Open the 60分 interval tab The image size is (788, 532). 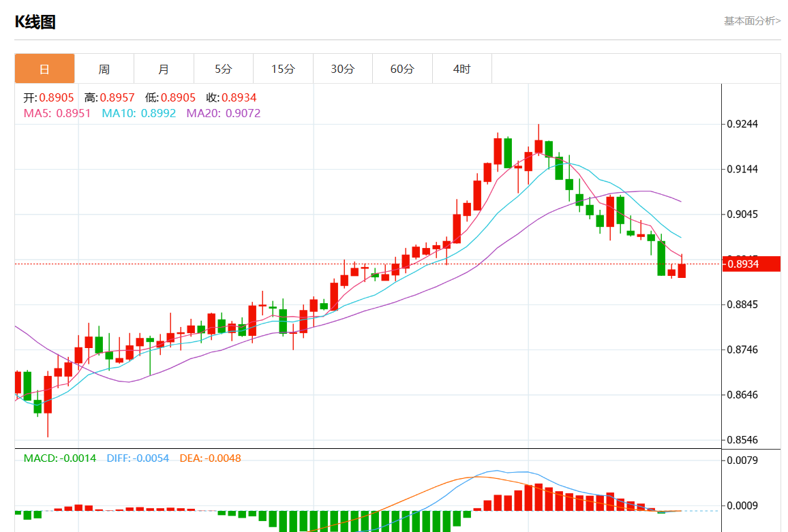[x=403, y=69]
